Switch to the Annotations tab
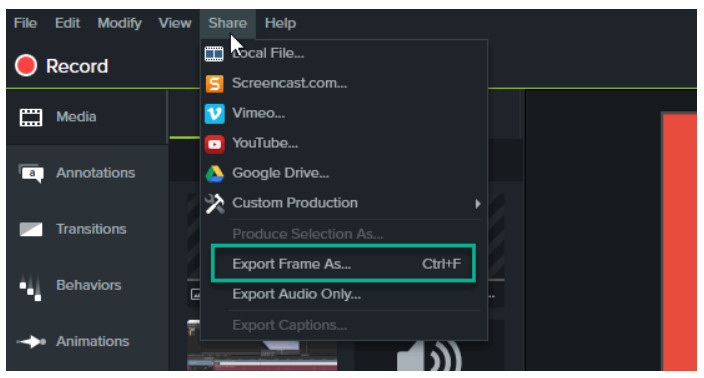This screenshot has height=378, width=704. (87, 173)
